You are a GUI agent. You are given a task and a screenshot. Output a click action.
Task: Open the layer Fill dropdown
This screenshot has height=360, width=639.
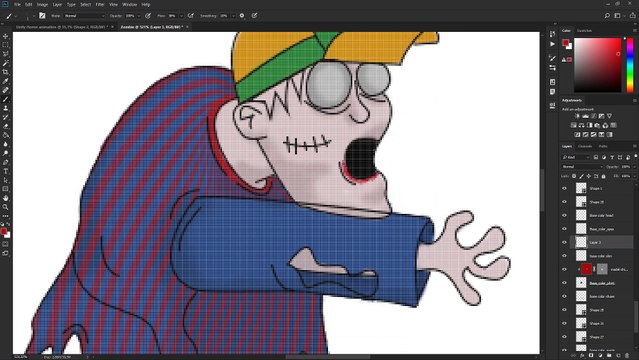tap(634, 176)
